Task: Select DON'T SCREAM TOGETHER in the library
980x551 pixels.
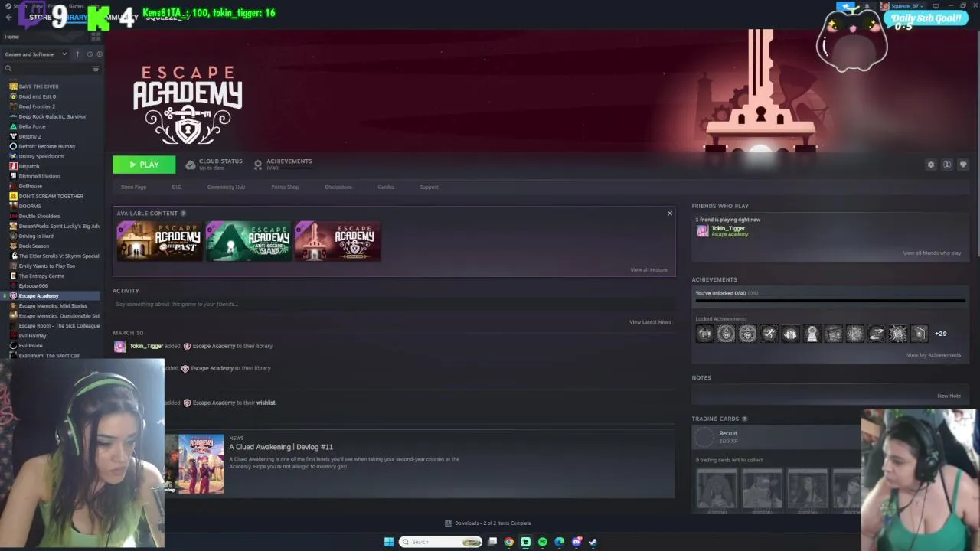Action: [x=50, y=196]
